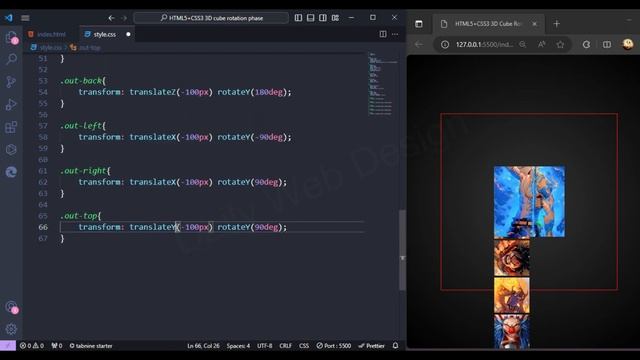Change the CRLF end of line sequence
This screenshot has height=360, width=640.
285,346
